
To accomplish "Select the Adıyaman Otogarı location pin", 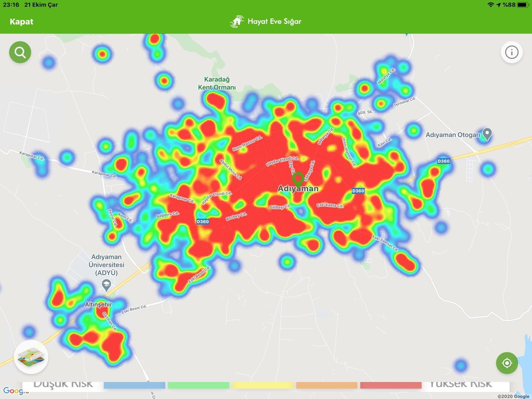I will 487,134.
